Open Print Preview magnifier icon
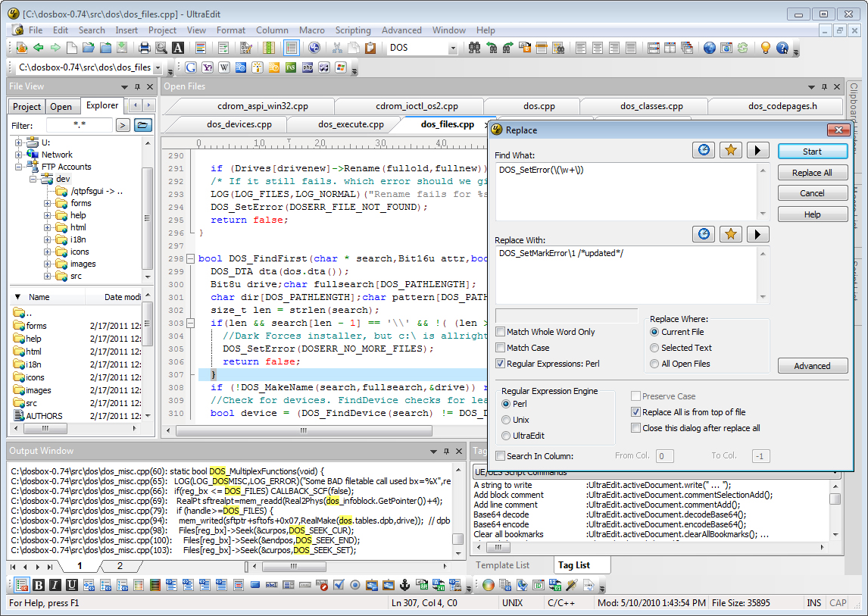The image size is (868, 616). (x=161, y=48)
